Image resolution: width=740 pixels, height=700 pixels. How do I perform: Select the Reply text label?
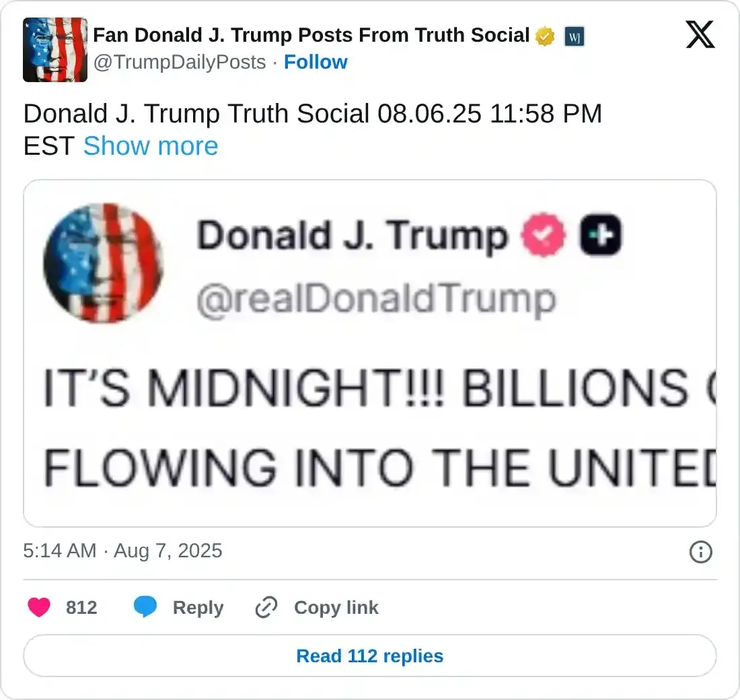pos(198,608)
